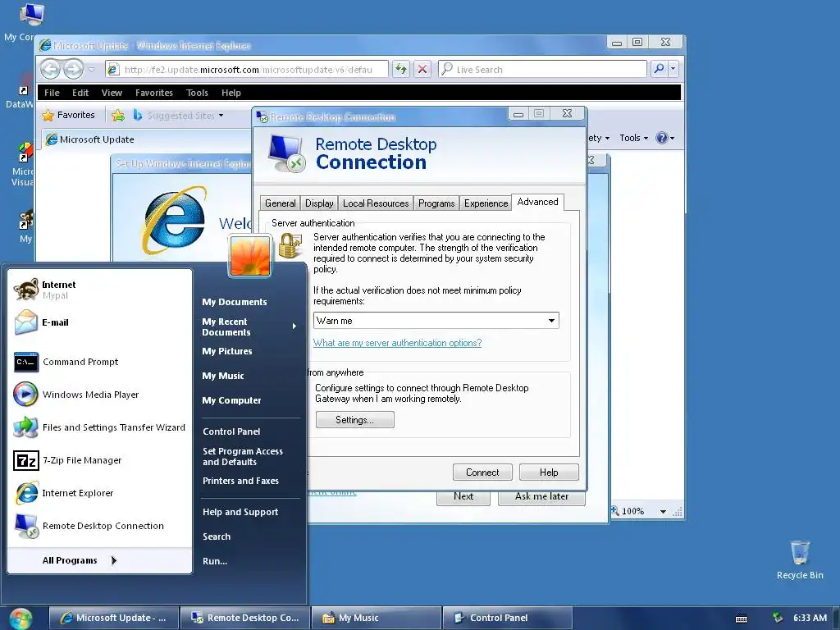Open E-mail from the Start menu
The width and height of the screenshot is (840, 630).
(99, 322)
